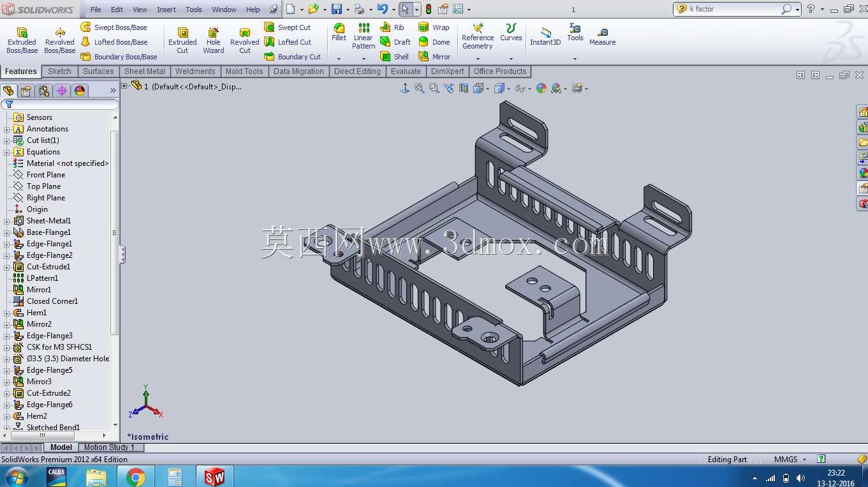Switch to the PropertyManager tab icon
Viewport: 868px width, 487px height.
coord(26,91)
